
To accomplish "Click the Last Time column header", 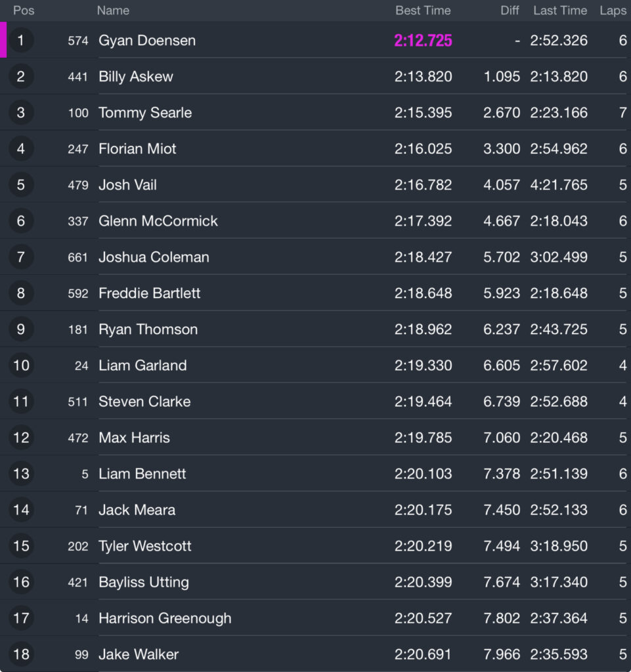I will click(x=560, y=10).
